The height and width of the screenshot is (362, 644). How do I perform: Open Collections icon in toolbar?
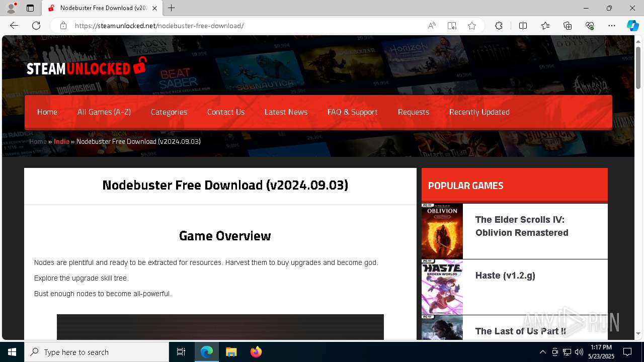point(568,26)
